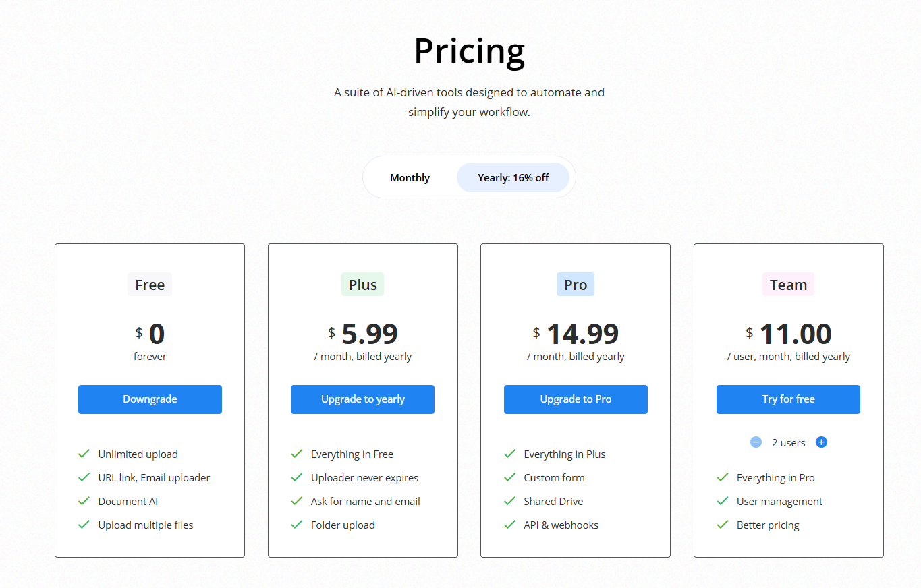Switch billing to Monthly

click(410, 177)
